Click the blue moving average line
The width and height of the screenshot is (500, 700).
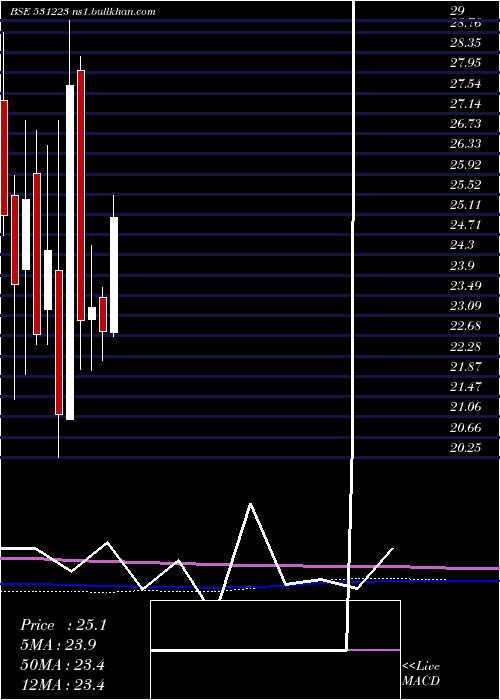250,586
